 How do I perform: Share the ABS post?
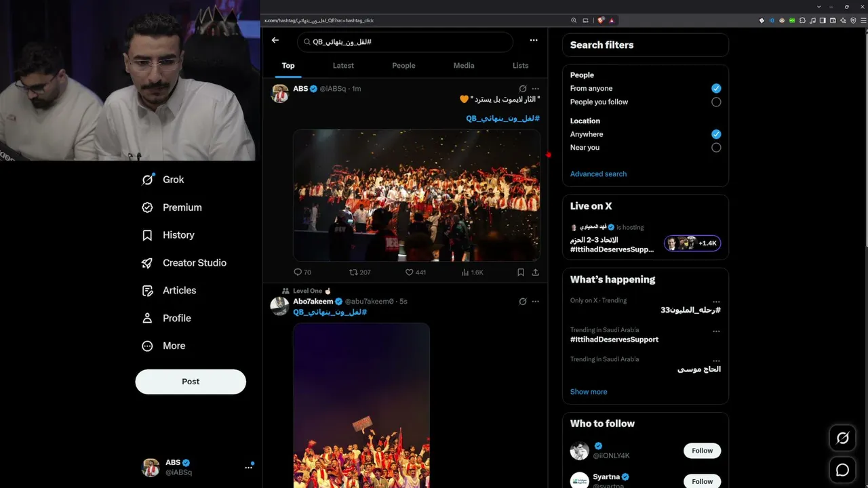(x=536, y=272)
